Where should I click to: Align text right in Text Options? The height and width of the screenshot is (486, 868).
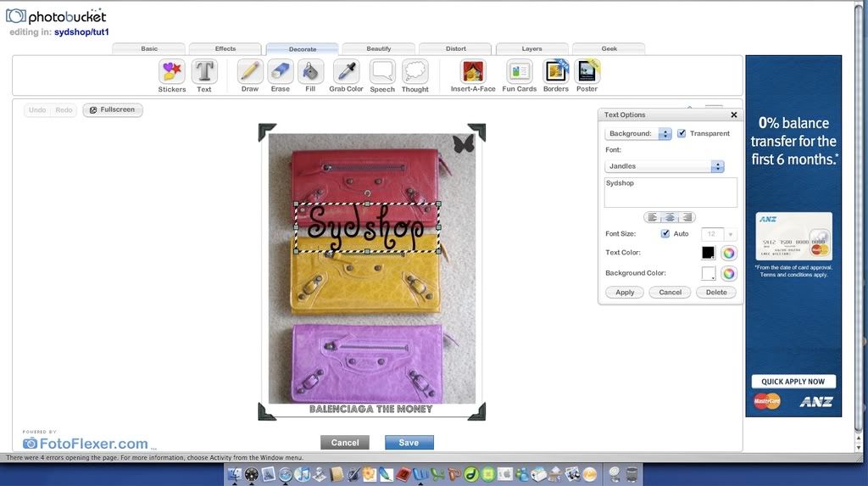click(x=687, y=217)
